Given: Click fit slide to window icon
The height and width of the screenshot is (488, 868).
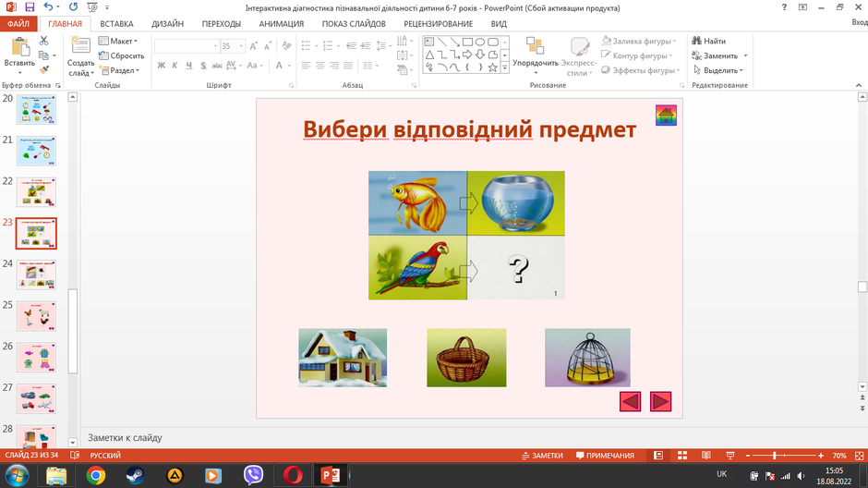Looking at the screenshot, I should (859, 456).
